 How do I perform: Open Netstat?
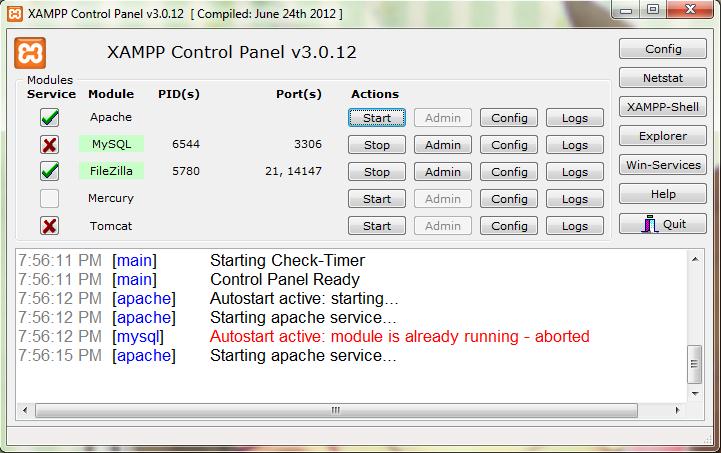click(x=663, y=78)
